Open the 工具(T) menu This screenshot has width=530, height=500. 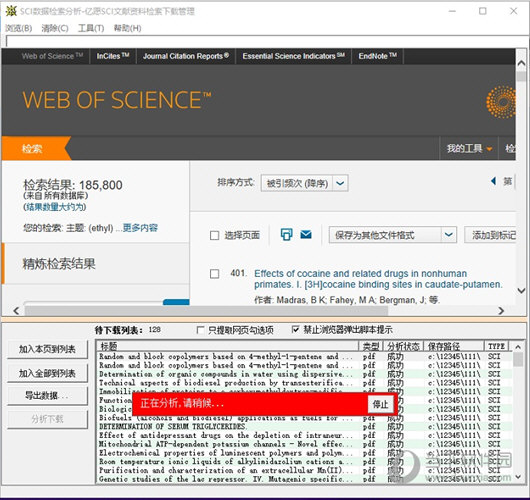(91, 28)
